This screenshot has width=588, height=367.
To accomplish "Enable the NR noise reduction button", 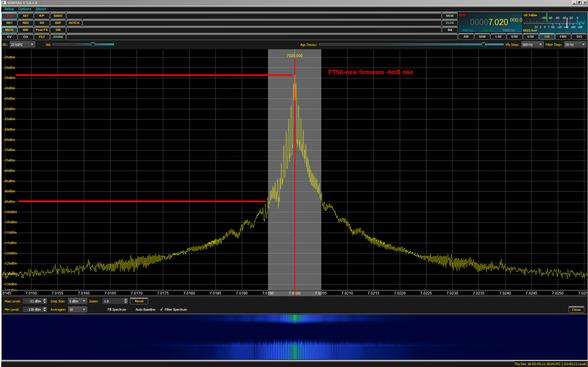I will point(42,23).
